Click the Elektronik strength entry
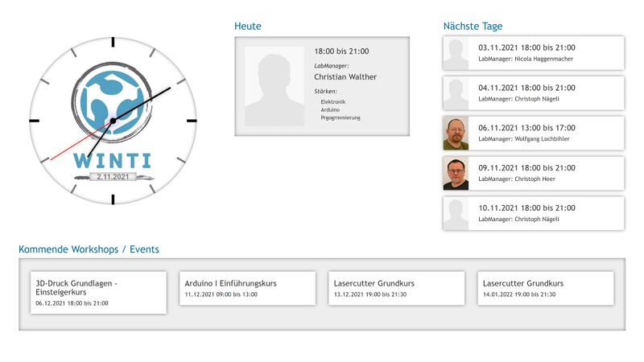Image resolution: width=644 pixels, height=362 pixels. click(x=333, y=102)
